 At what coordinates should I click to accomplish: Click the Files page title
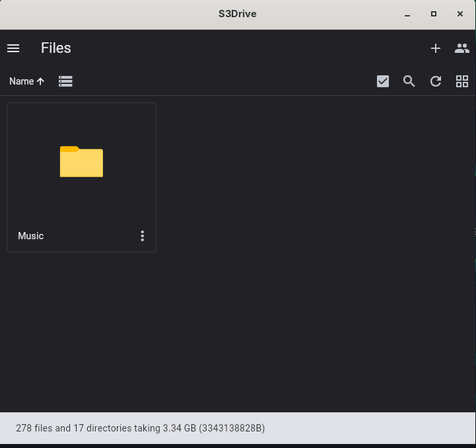pos(56,48)
